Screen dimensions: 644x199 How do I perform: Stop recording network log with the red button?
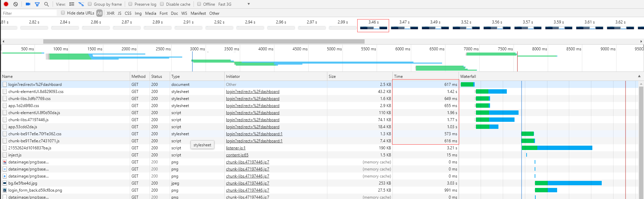(6, 4)
